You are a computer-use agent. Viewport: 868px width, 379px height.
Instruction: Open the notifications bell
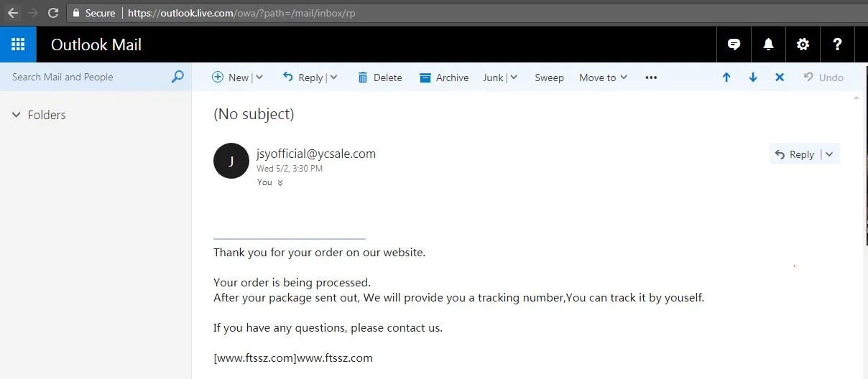pos(768,45)
